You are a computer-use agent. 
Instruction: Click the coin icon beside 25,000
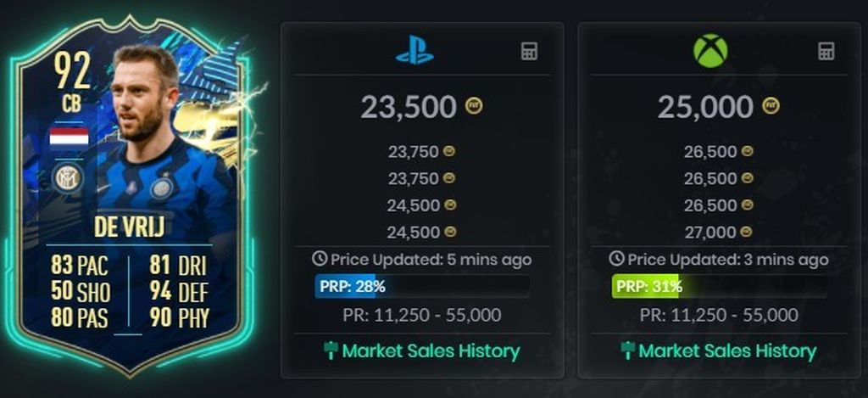click(771, 105)
